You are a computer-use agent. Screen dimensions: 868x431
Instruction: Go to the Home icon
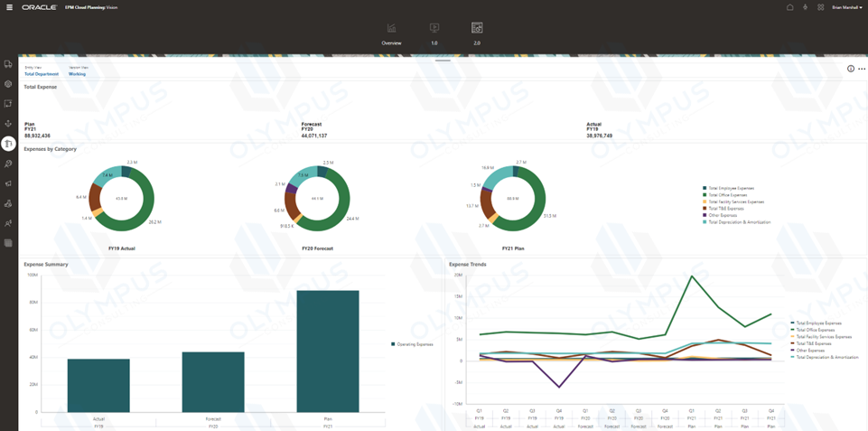(790, 8)
